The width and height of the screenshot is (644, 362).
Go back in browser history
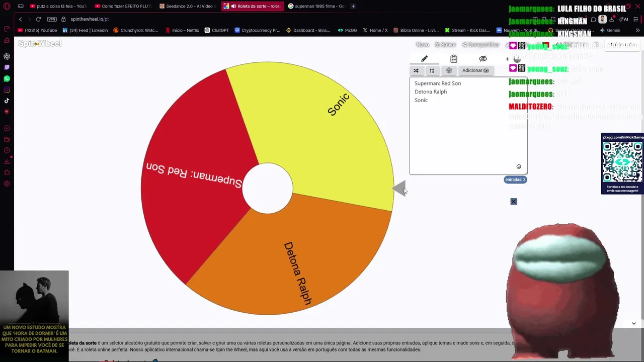(20, 19)
